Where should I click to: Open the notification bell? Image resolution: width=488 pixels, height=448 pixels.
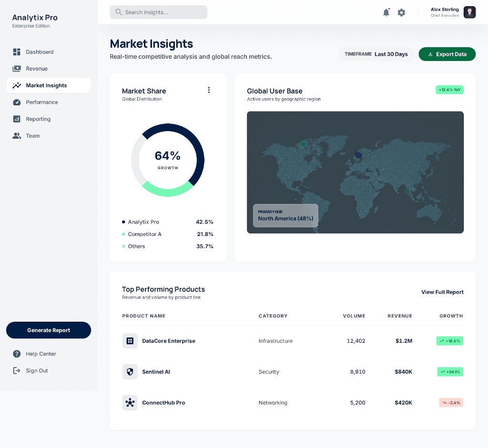pyautogui.click(x=386, y=12)
